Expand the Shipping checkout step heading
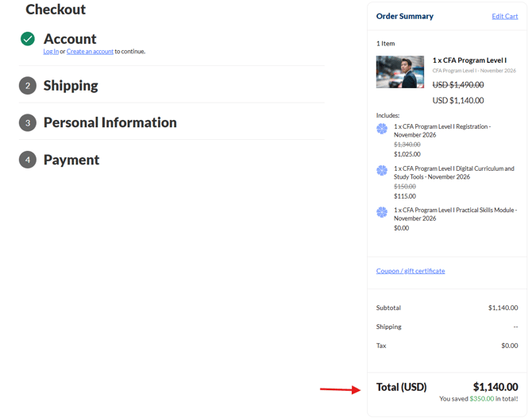This screenshot has width=532, height=418. 71,86
